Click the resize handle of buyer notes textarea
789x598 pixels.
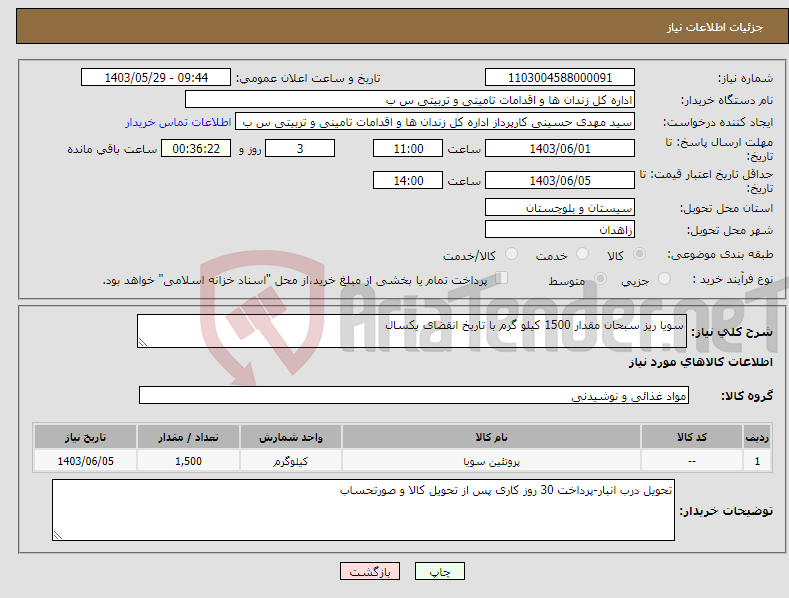[x=58, y=535]
